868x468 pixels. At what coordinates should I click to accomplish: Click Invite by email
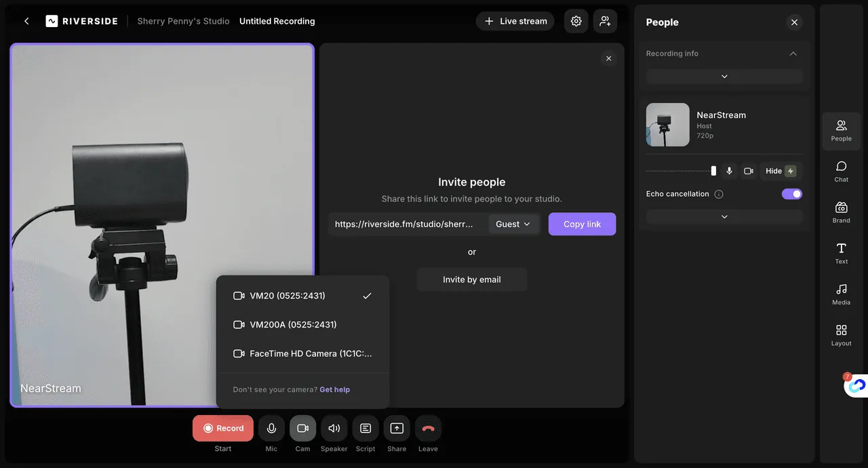pos(472,279)
